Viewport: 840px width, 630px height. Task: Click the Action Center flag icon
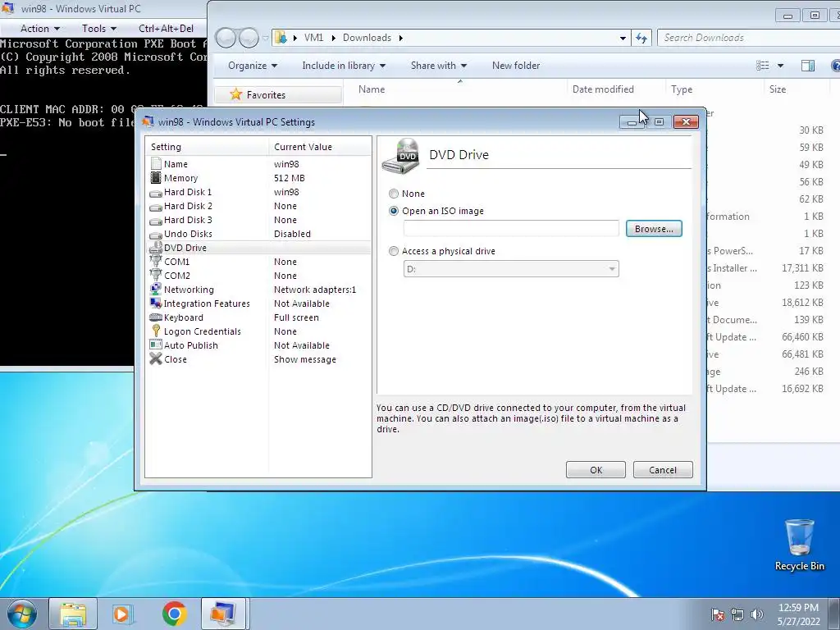point(718,614)
